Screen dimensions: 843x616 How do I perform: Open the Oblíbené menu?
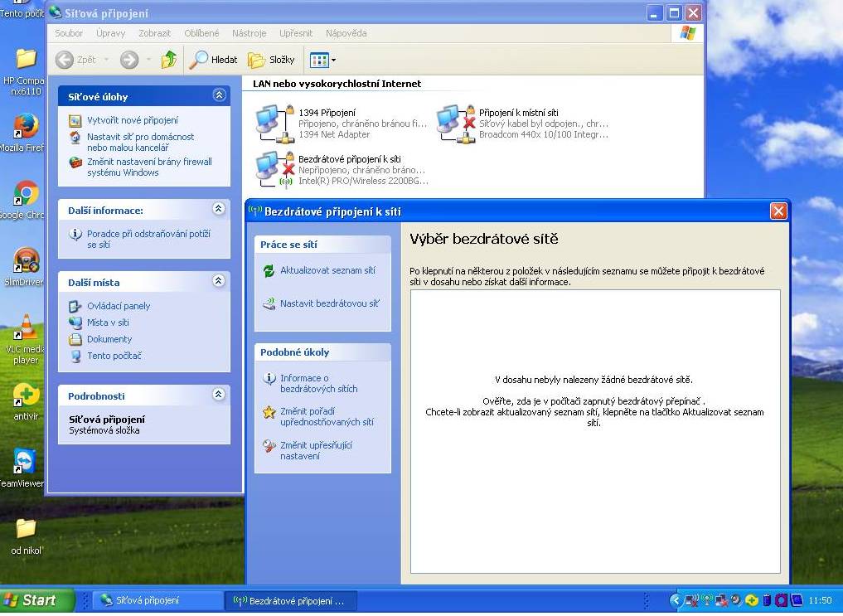pyautogui.click(x=201, y=33)
